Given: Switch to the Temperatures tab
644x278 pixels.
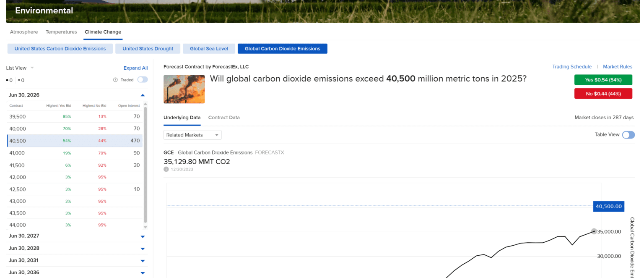Looking at the screenshot, I should [61, 32].
